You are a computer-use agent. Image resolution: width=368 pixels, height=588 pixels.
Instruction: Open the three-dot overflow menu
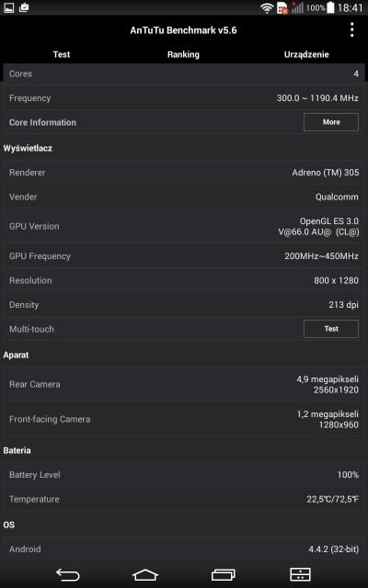coord(351,29)
